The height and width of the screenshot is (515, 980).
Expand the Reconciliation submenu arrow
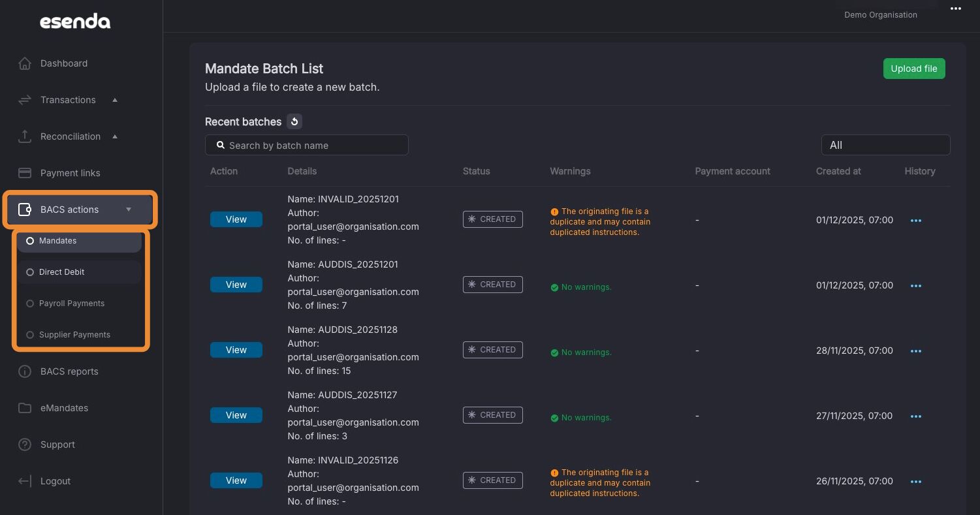[x=116, y=136]
